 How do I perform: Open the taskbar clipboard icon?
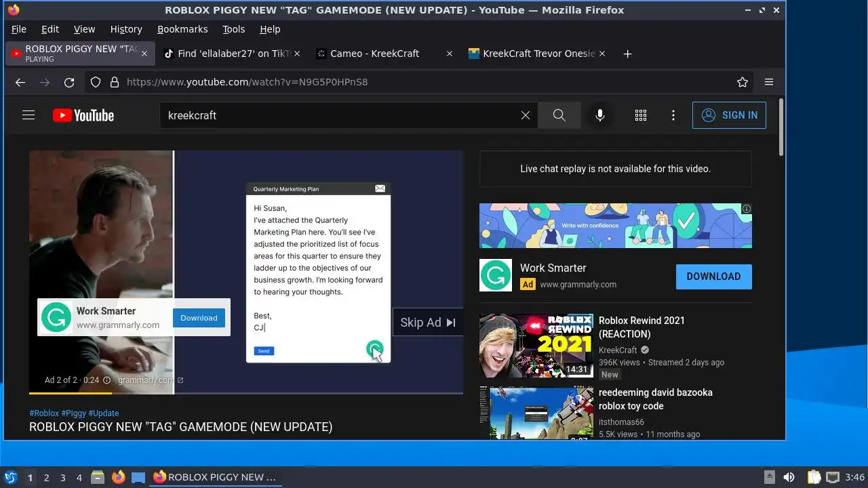point(814,477)
